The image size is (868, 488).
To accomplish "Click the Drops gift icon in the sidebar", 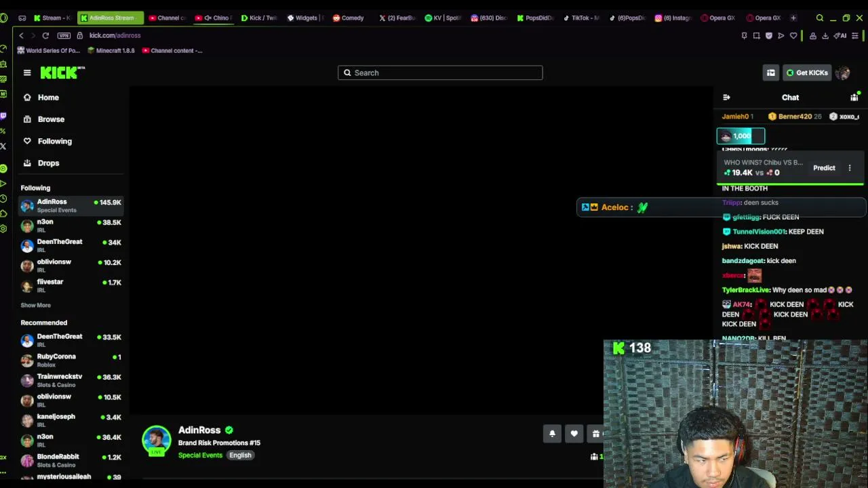I will (x=27, y=163).
